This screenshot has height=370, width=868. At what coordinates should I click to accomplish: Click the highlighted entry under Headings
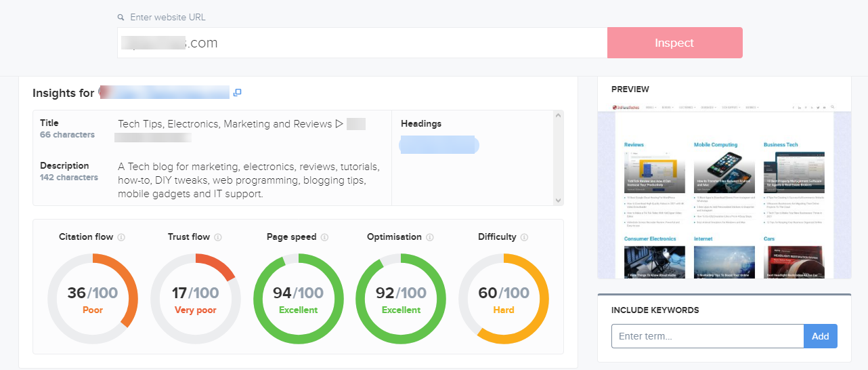(x=439, y=144)
